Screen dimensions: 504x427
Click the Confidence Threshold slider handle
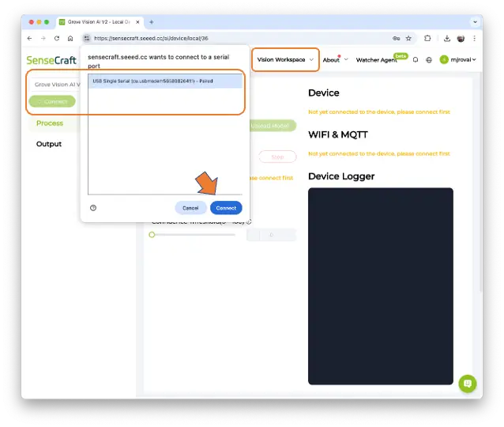152,235
